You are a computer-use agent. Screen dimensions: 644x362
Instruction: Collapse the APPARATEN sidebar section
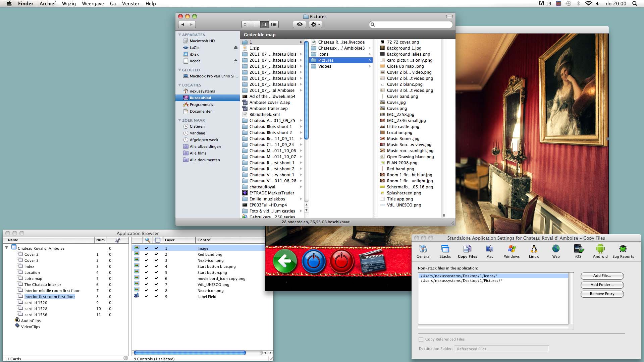(x=179, y=35)
